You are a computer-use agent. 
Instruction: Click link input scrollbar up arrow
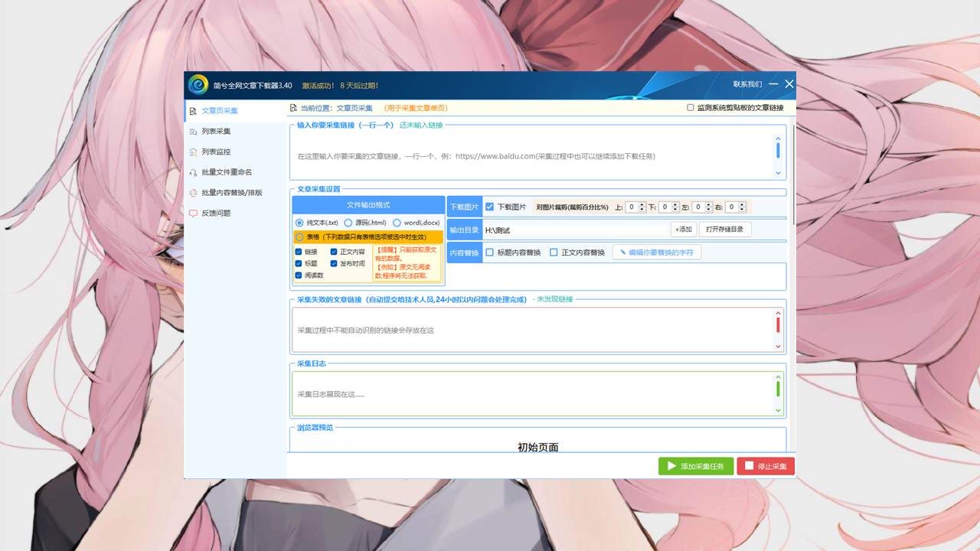pyautogui.click(x=779, y=138)
